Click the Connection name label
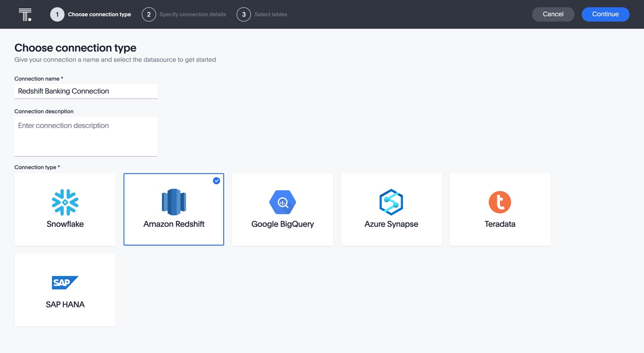 pyautogui.click(x=39, y=79)
